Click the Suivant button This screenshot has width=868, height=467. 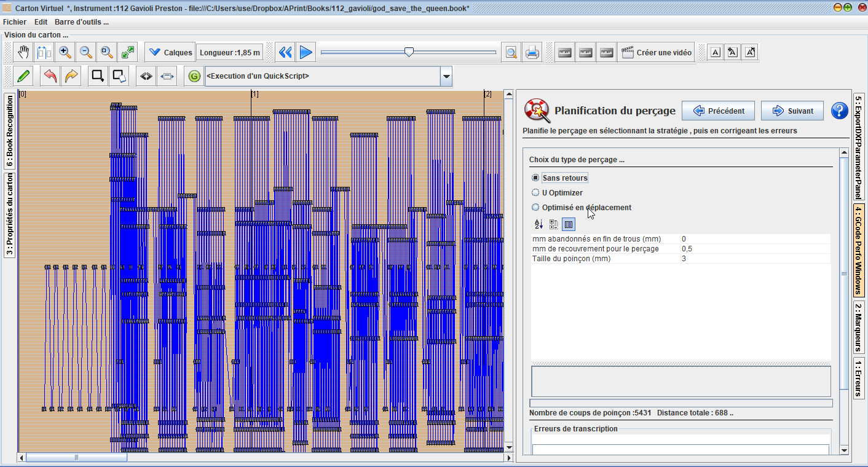tap(792, 111)
